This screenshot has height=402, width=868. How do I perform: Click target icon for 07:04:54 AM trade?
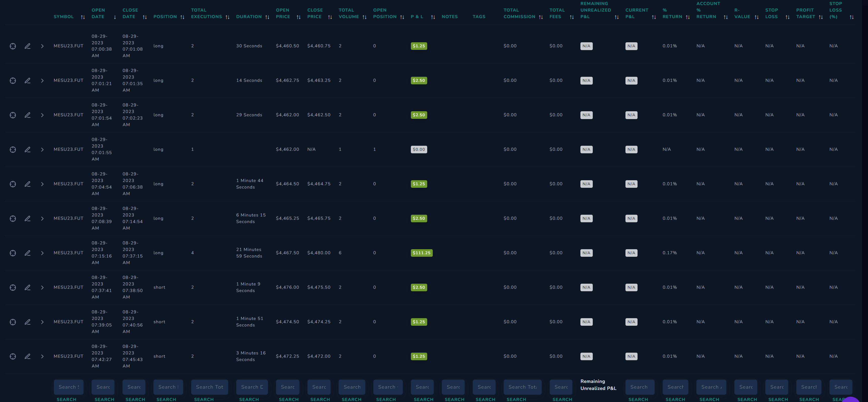(13, 184)
